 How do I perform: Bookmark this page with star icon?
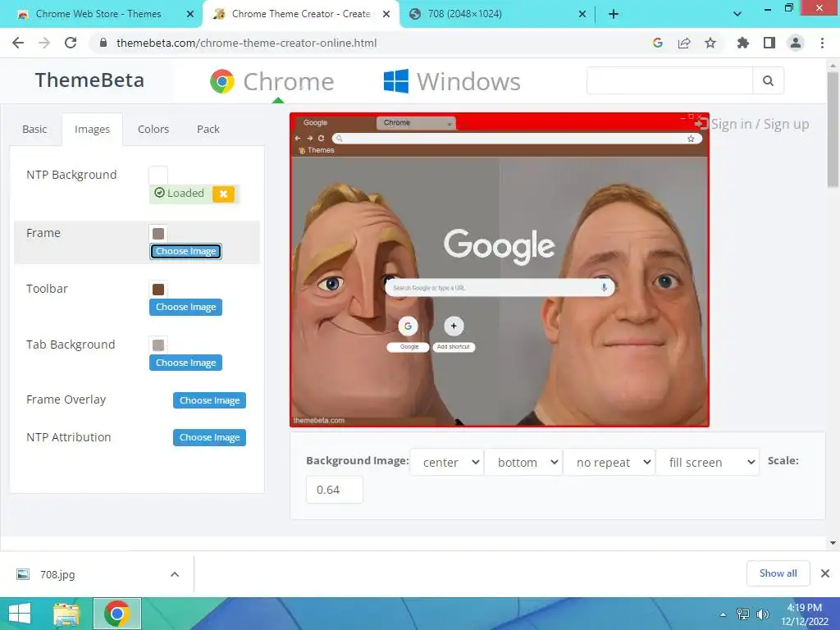pos(710,43)
